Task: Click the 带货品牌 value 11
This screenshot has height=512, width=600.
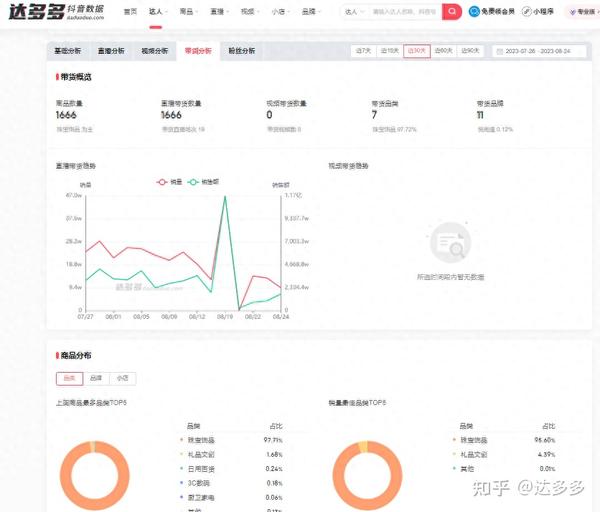Action: pyautogui.click(x=480, y=115)
